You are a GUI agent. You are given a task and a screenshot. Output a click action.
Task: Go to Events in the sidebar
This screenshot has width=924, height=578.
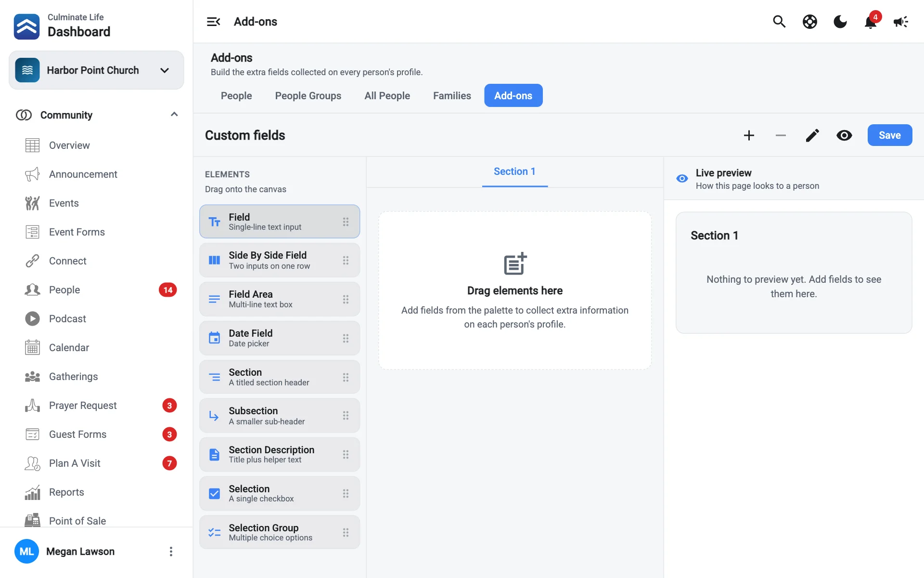64,203
